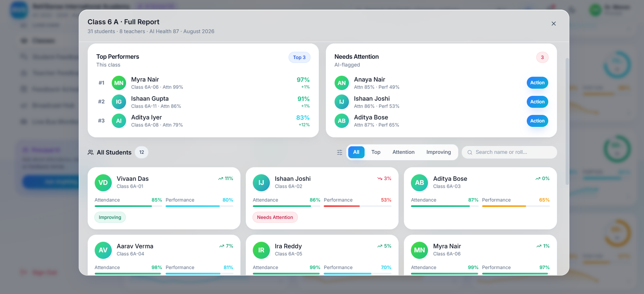Click the Top 3 badge
644x294 pixels.
click(299, 57)
